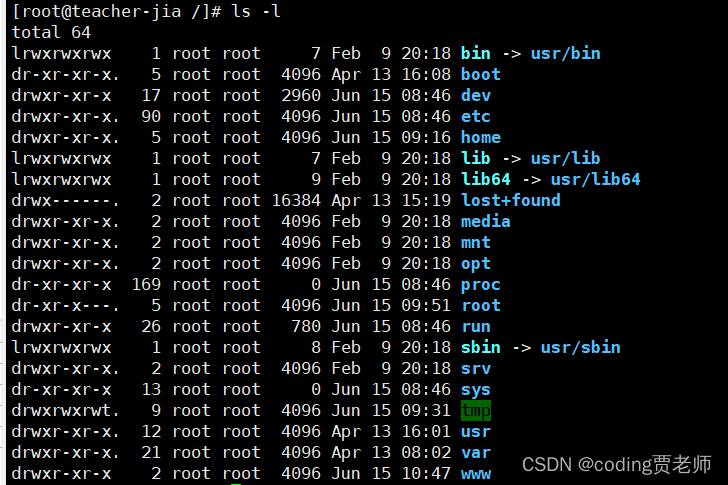Click the 'lib' symlink name
Image resolution: width=728 pixels, height=485 pixels.
click(x=475, y=158)
